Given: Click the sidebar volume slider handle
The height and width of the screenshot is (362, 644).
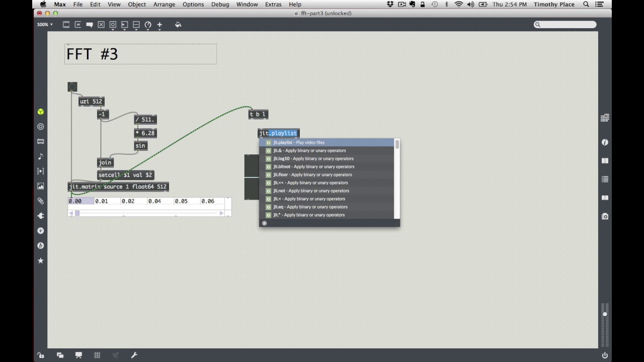Looking at the screenshot, I should [x=605, y=314].
